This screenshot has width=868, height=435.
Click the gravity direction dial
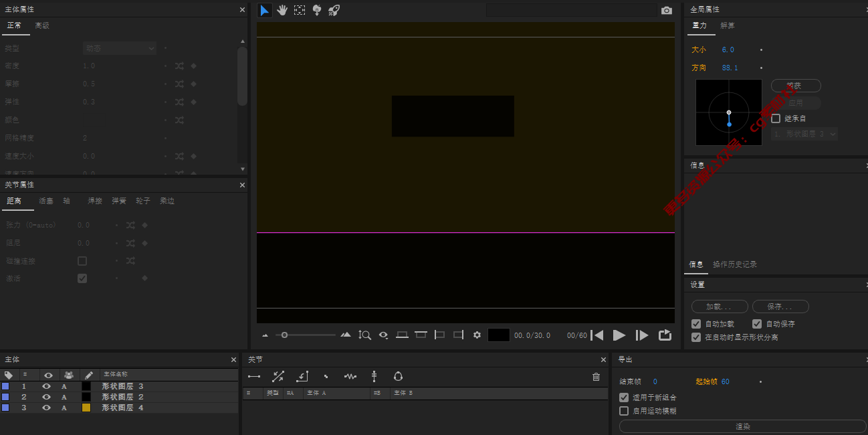(x=729, y=112)
